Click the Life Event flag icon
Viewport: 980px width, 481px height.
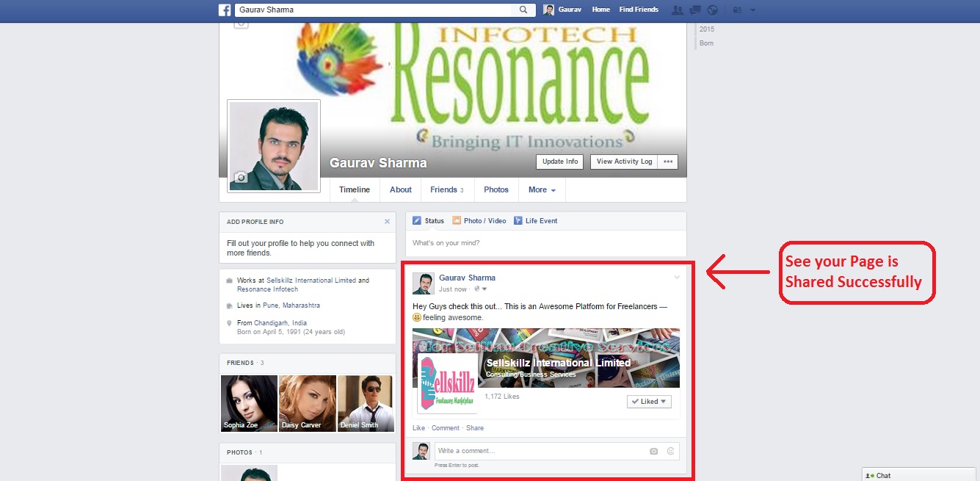[518, 220]
